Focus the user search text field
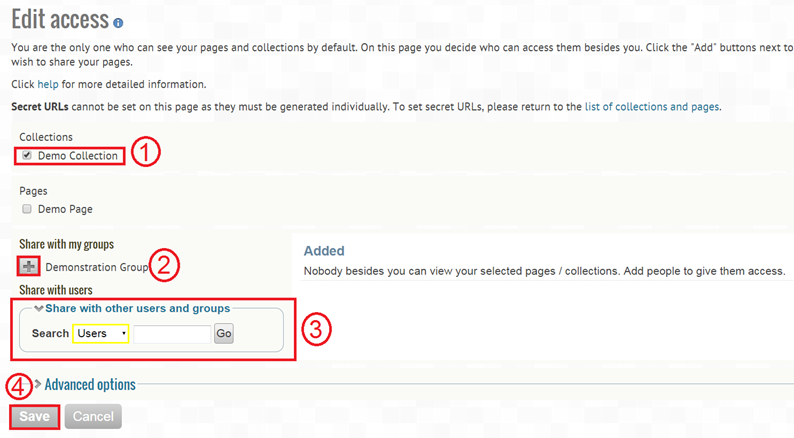The width and height of the screenshot is (794, 438). [172, 333]
